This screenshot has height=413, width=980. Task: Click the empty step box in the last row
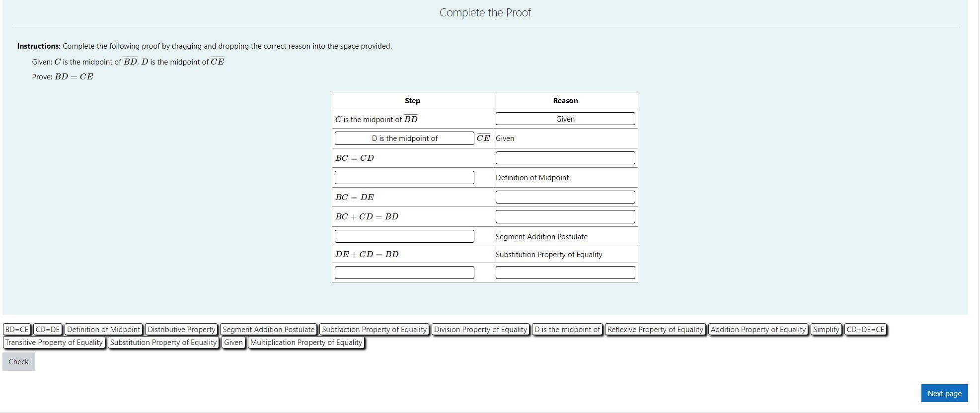pos(404,273)
